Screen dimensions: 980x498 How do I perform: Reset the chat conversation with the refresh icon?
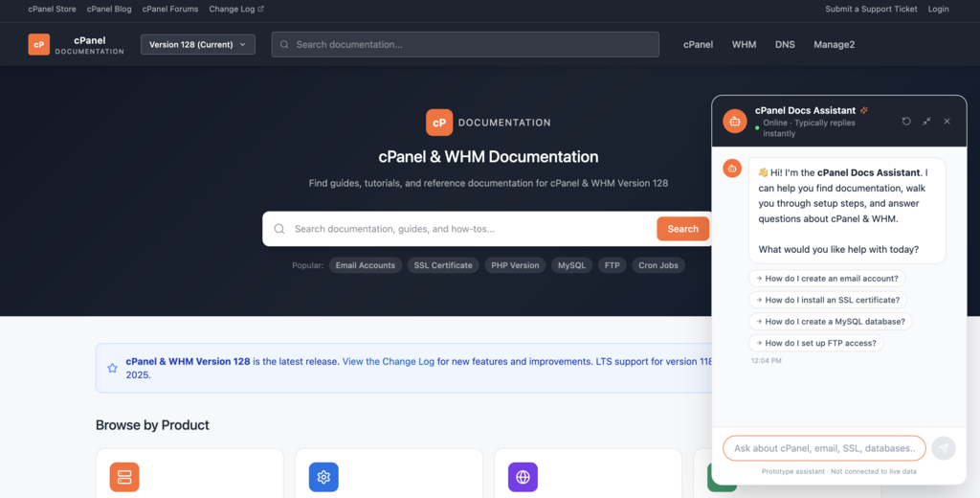click(906, 122)
